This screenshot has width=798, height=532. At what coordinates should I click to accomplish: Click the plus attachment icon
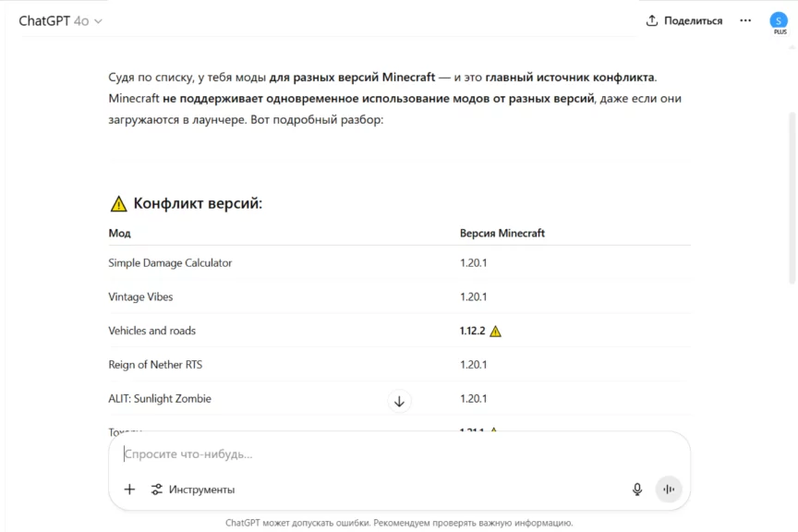[129, 490]
